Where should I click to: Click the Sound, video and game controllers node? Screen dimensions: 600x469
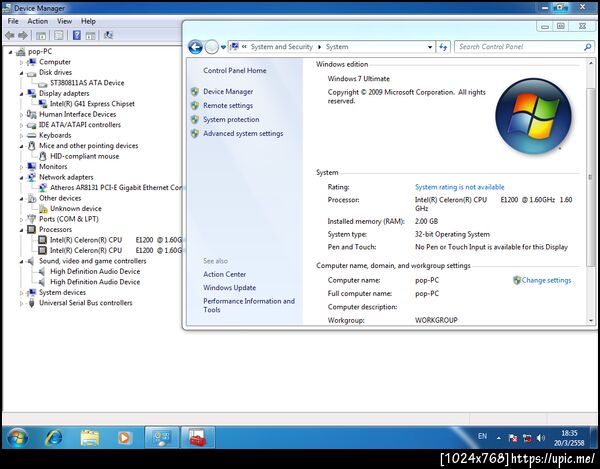93,261
